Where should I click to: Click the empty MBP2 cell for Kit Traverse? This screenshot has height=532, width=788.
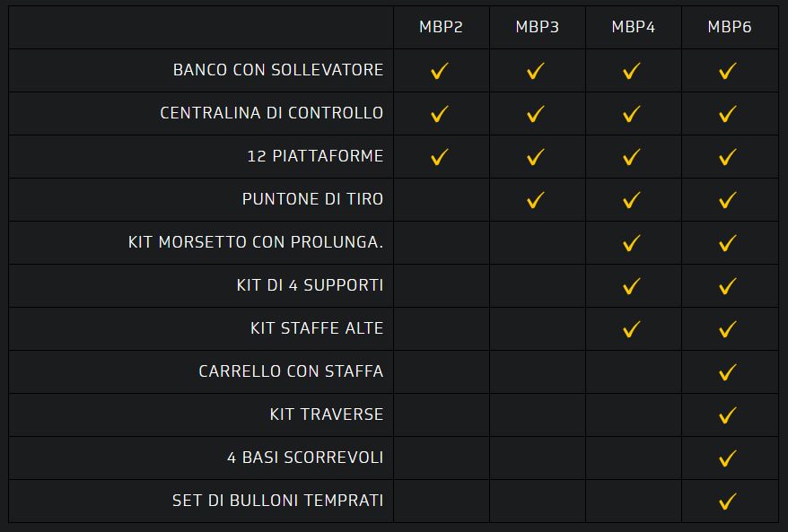[441, 414]
